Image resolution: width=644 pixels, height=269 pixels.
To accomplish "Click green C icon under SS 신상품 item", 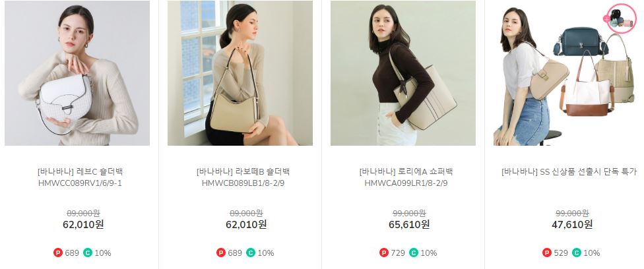I will (x=577, y=253).
